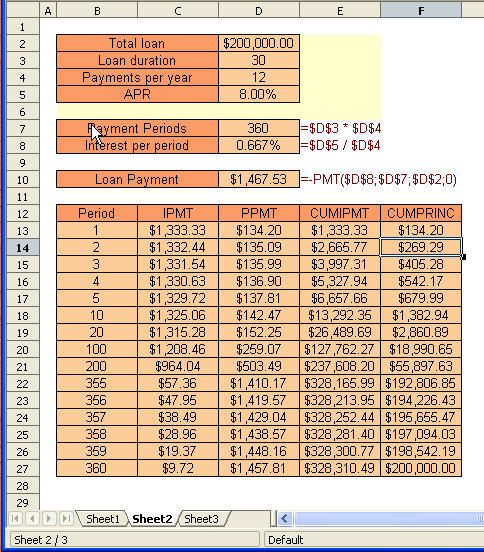Viewport: 484px width, 552px height.
Task: Go to previous sheet arrow button
Action: [32, 519]
